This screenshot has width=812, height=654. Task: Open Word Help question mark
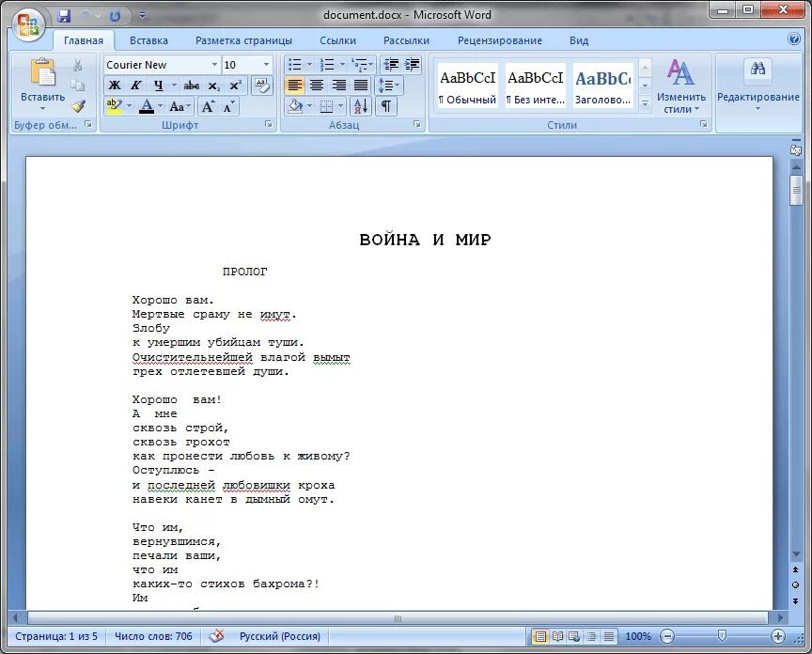(x=794, y=39)
